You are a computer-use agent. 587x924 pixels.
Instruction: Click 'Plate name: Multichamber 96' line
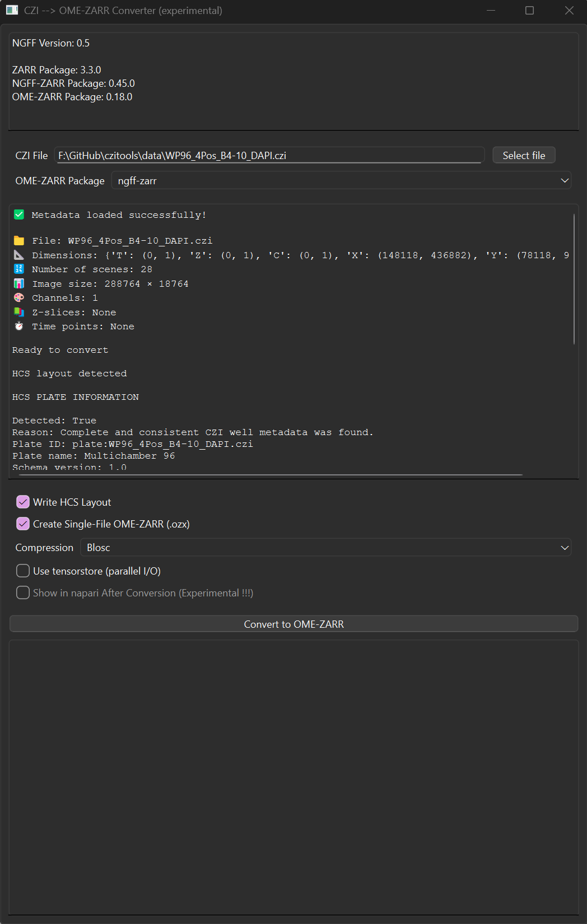click(94, 456)
